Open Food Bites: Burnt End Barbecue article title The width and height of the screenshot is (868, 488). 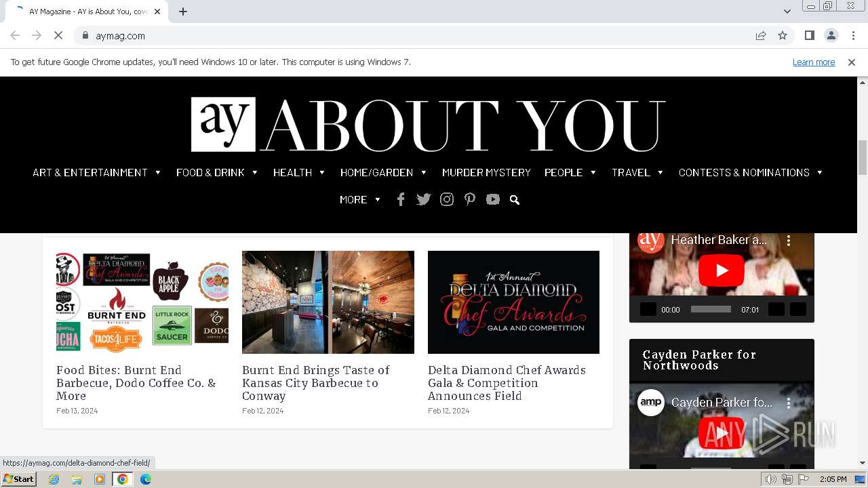pos(136,383)
